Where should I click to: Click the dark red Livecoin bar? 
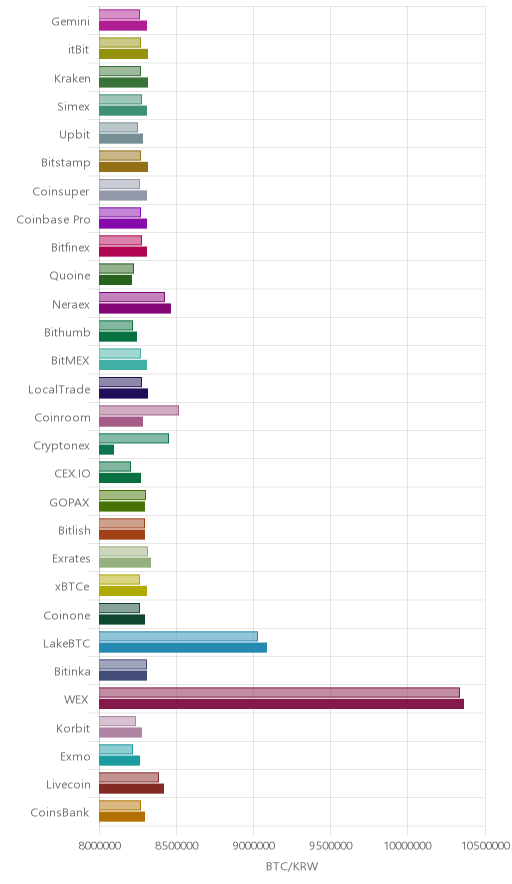131,788
